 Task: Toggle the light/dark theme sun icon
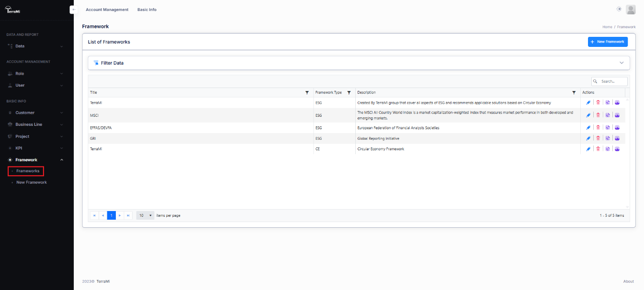619,9
